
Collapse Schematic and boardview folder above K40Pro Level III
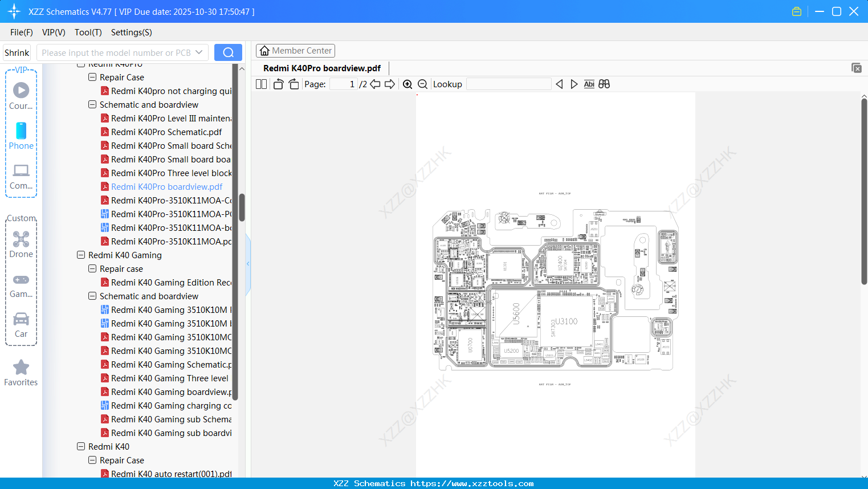click(92, 104)
